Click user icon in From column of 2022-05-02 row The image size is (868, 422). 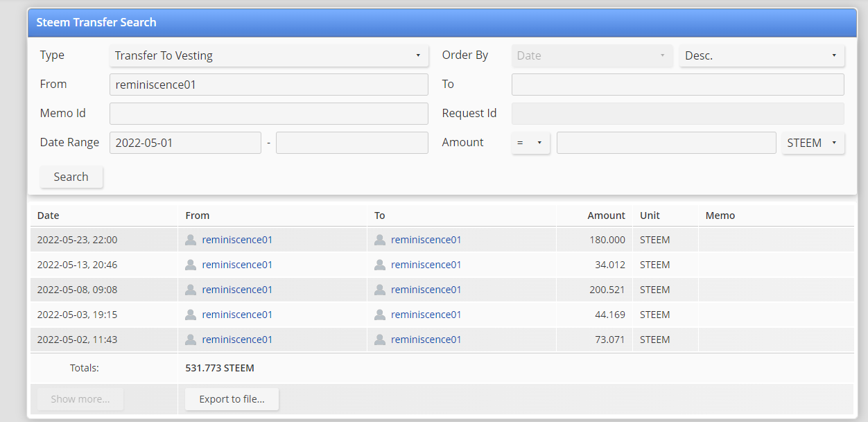[191, 340]
